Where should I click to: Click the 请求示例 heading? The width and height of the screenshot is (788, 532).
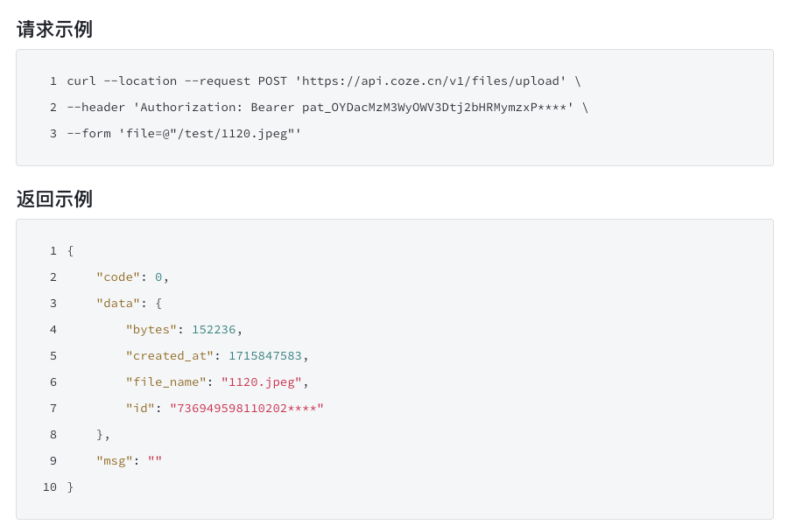tap(54, 30)
